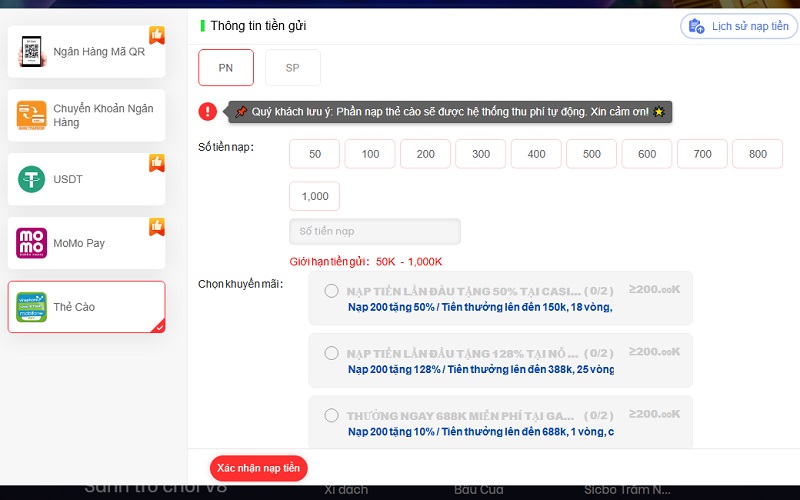Choose the MoMo Pay logo icon
The width and height of the screenshot is (800, 500).
tap(32, 243)
